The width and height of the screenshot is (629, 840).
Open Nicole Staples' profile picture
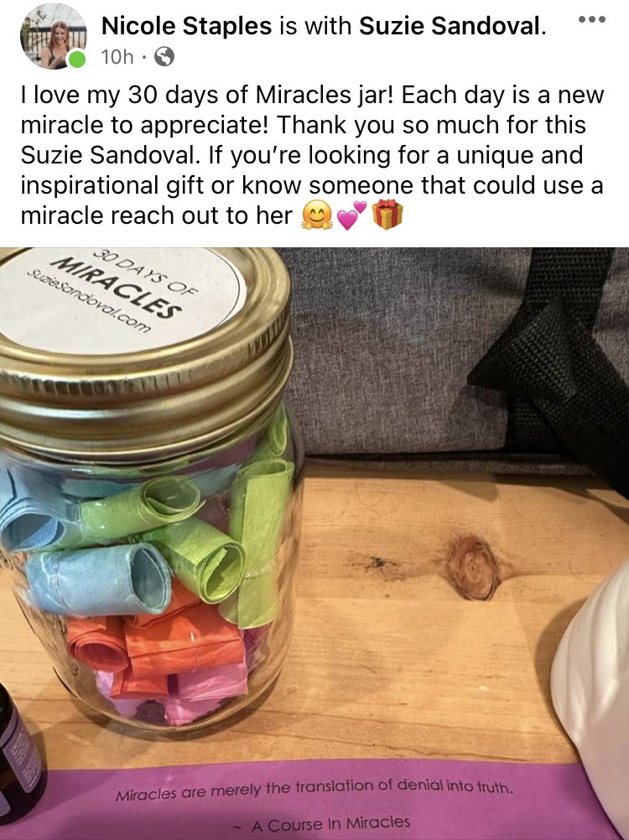(53, 37)
